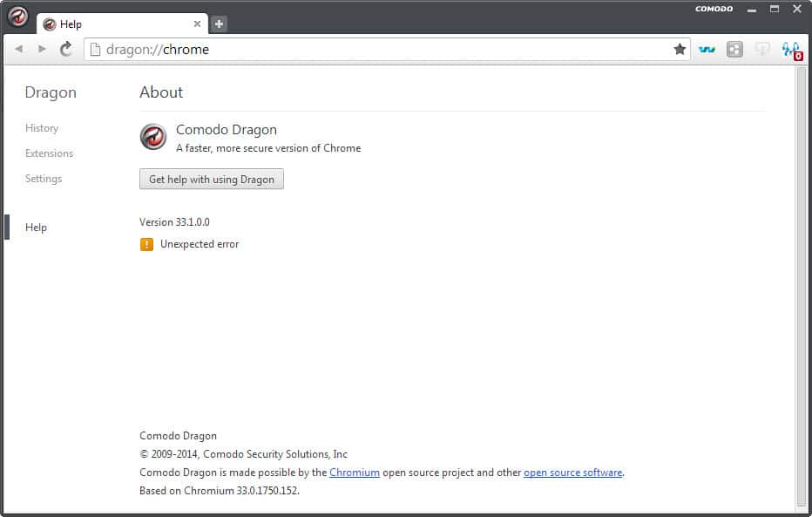Click the Comodo Dragon menu logo
The image size is (812, 517).
(17, 16)
